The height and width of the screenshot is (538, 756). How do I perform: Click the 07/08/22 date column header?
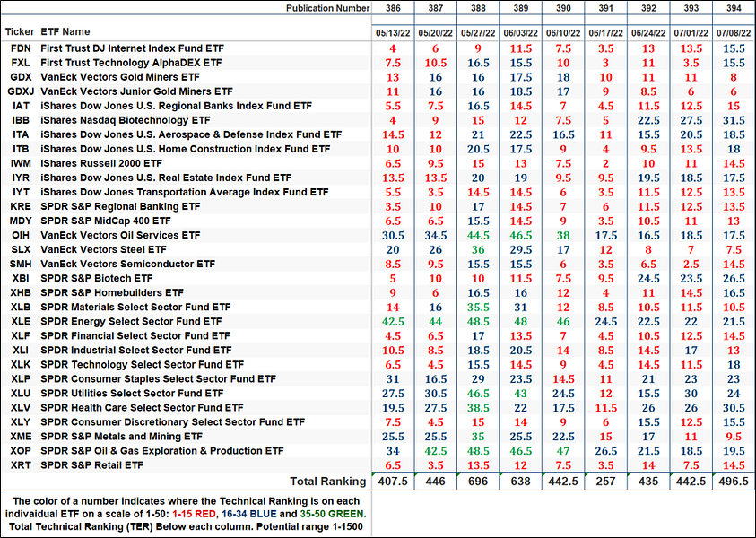pyautogui.click(x=734, y=33)
